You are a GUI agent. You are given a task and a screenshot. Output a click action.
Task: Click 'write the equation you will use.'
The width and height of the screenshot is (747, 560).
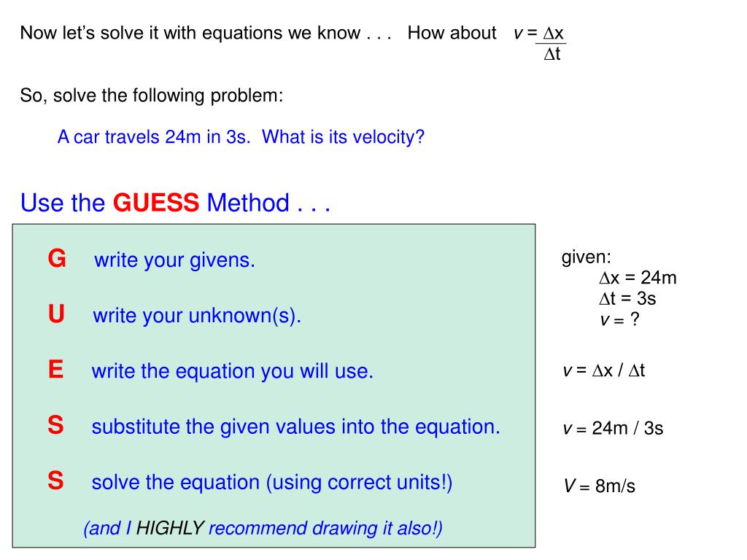coord(233,371)
